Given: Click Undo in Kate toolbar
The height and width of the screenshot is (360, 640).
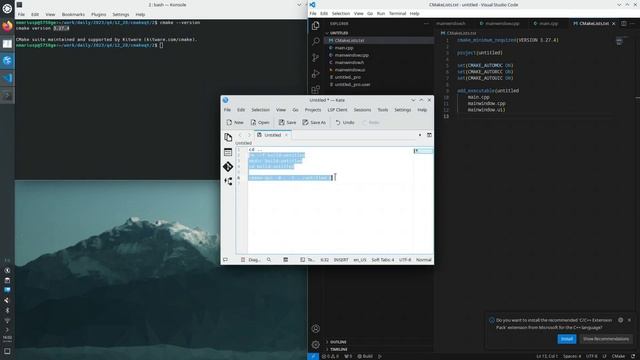Looking at the screenshot, I should point(345,122).
